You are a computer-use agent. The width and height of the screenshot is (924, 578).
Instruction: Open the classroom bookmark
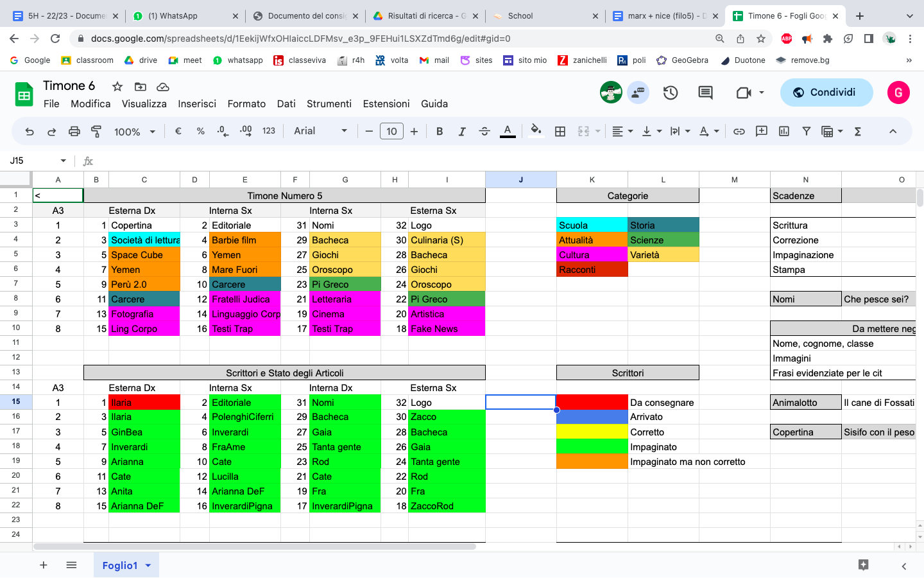click(x=87, y=60)
